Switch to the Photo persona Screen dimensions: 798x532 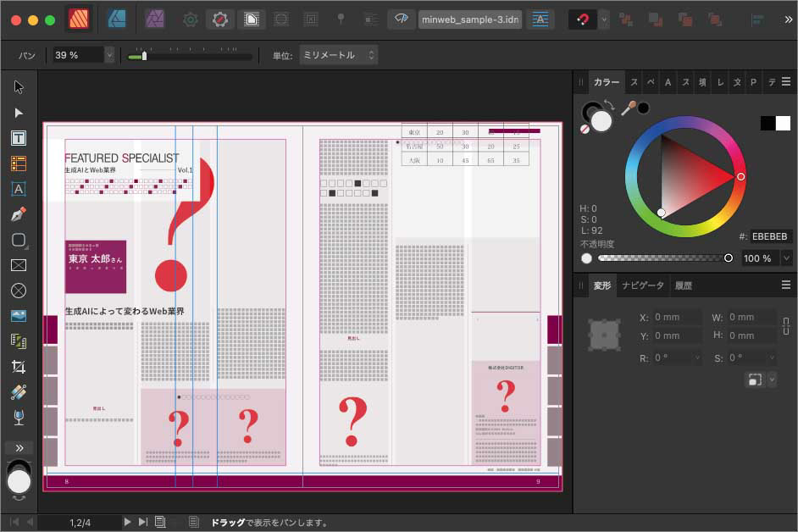(x=155, y=19)
